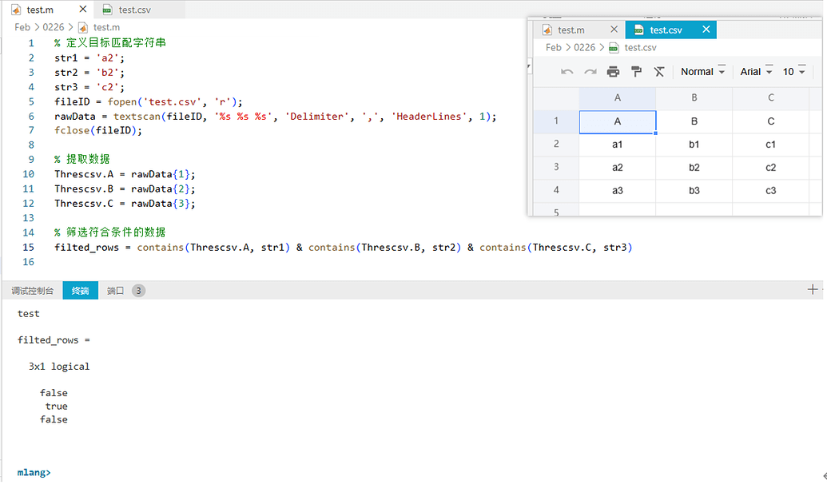The height and width of the screenshot is (504, 827).
Task: Click redo icon in test.csv toolbar
Action: tap(590, 72)
